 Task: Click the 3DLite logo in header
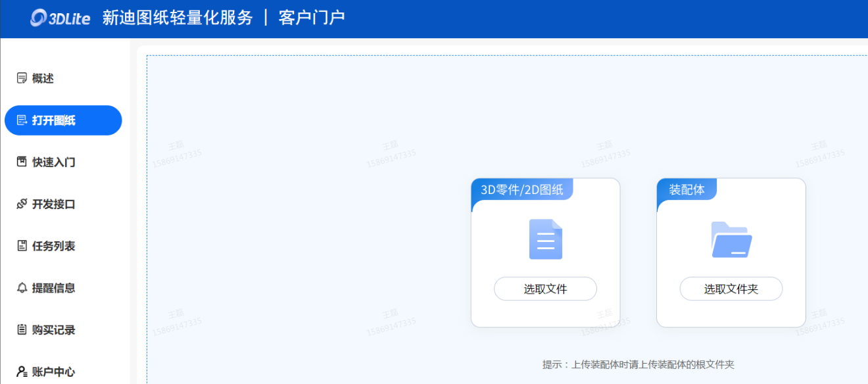(x=60, y=18)
